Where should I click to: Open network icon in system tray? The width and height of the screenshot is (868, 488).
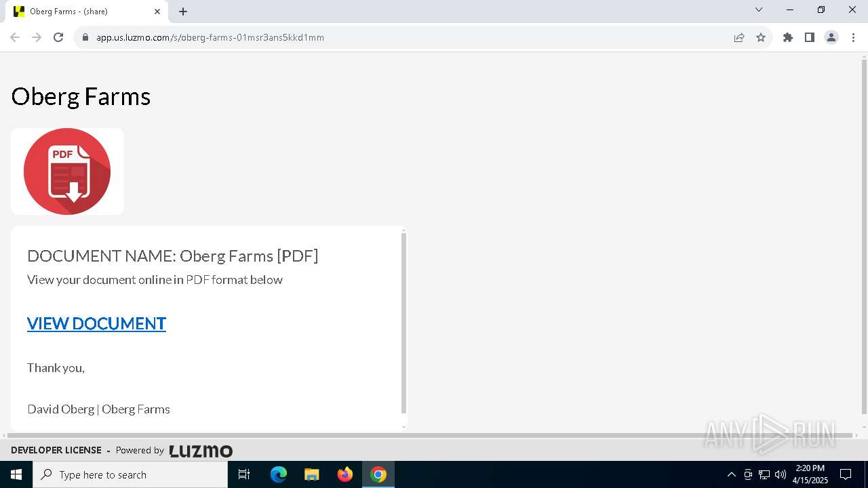764,474
